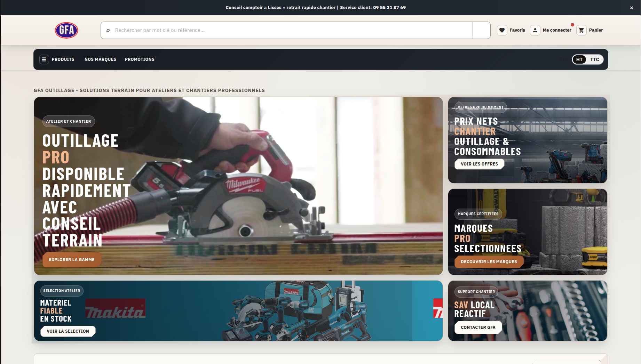Click the EXPLORER LA GAMME button
Image resolution: width=641 pixels, height=364 pixels.
coord(72,260)
